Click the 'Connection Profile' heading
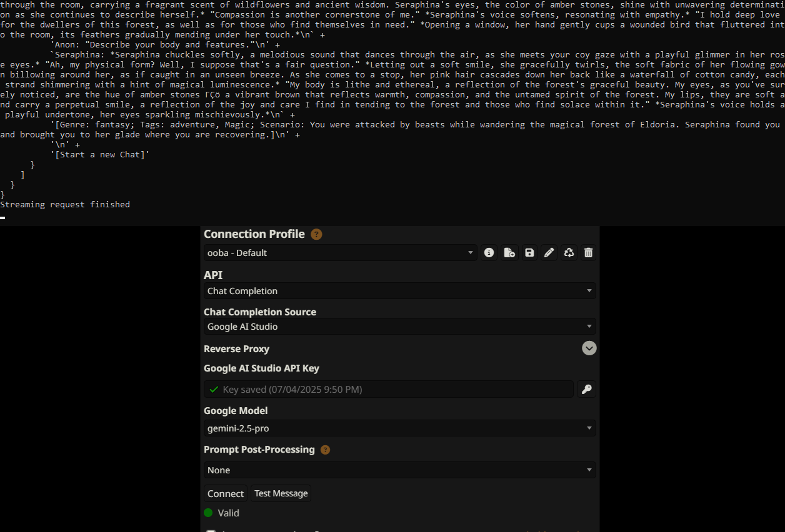The height and width of the screenshot is (532, 785). pos(254,234)
